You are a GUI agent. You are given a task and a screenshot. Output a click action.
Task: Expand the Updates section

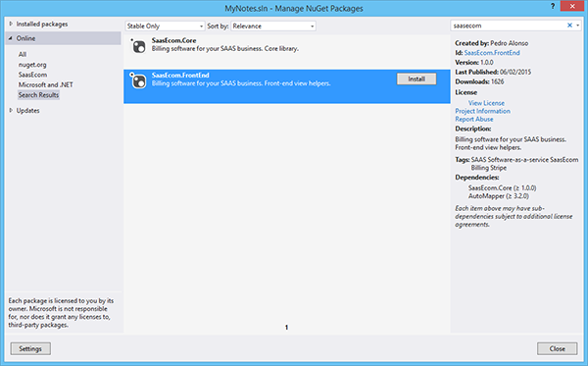tap(11, 110)
